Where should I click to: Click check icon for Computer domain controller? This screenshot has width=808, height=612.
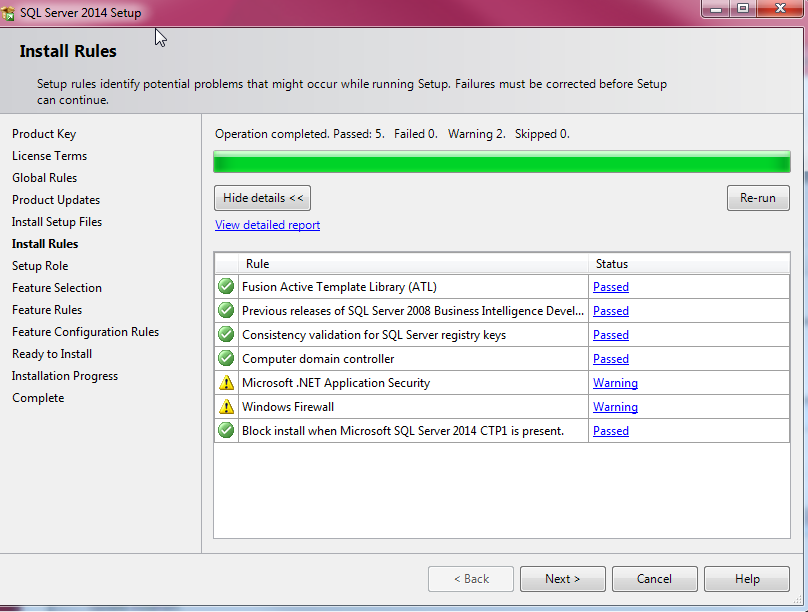(226, 359)
